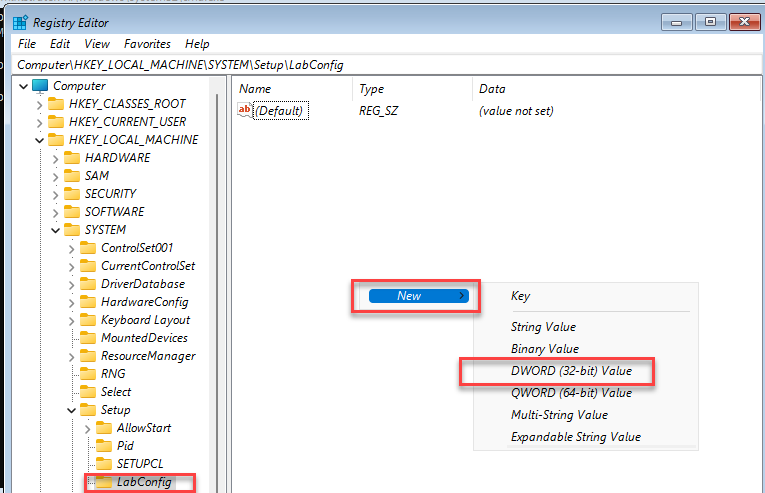Click the ControlSet001 folder icon
The width and height of the screenshot is (765, 493).
point(88,248)
